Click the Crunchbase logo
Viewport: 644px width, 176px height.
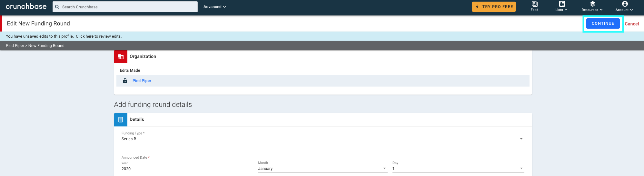pos(26,6)
